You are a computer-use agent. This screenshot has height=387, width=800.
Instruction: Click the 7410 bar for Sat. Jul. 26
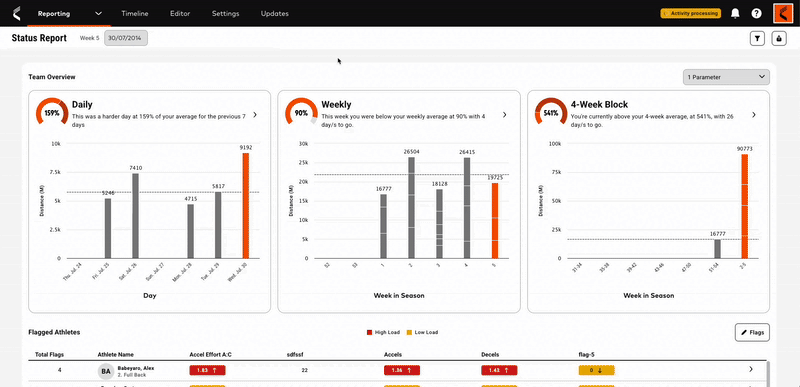135,216
